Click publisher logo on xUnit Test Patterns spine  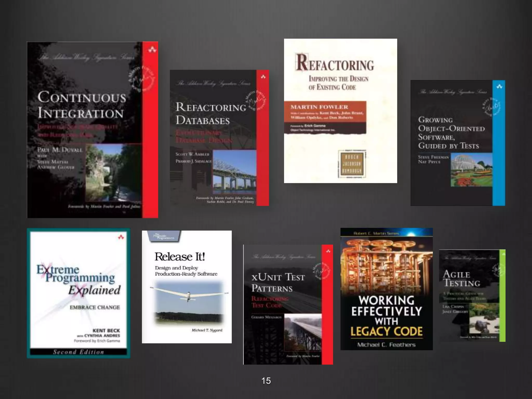[x=328, y=251]
